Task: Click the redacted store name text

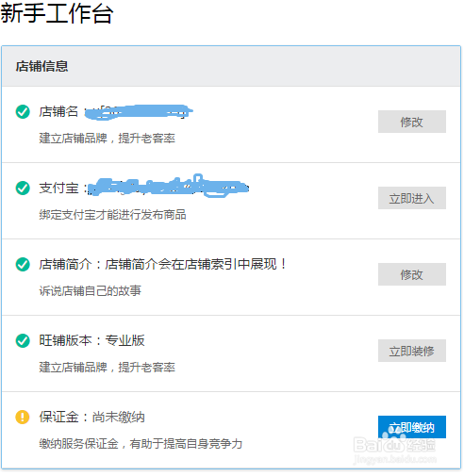Action: tap(139, 112)
